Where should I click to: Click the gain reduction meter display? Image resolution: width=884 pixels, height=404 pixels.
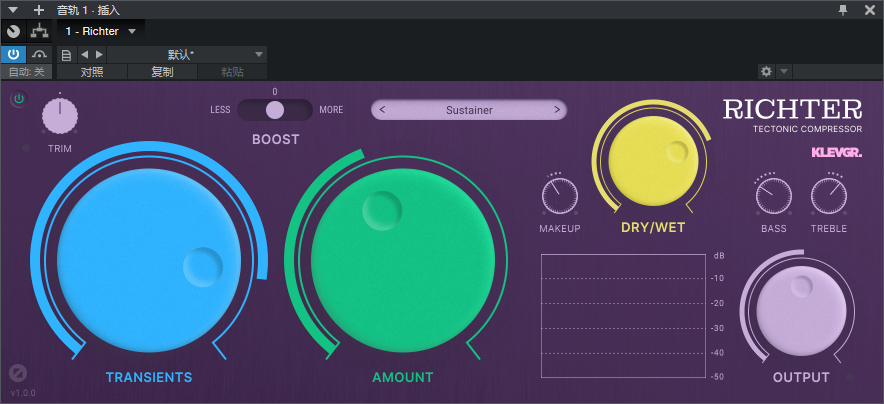point(623,316)
